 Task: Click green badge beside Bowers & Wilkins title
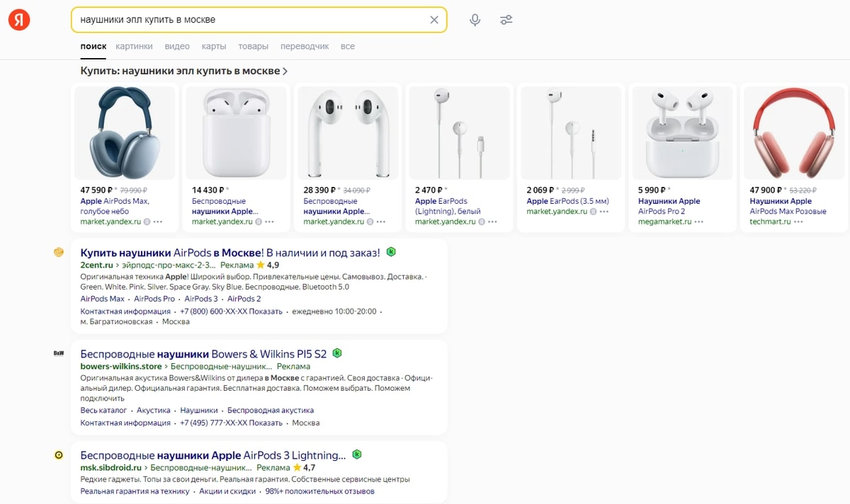(337, 353)
